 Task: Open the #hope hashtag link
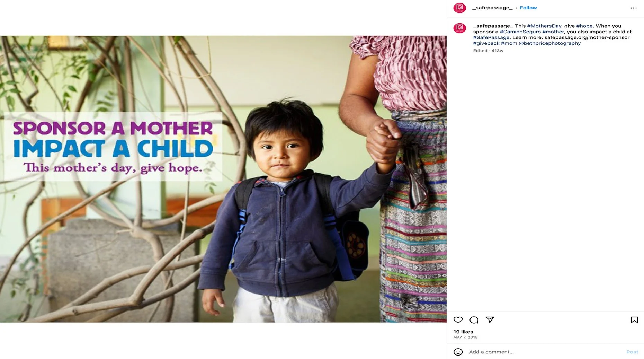click(x=584, y=26)
